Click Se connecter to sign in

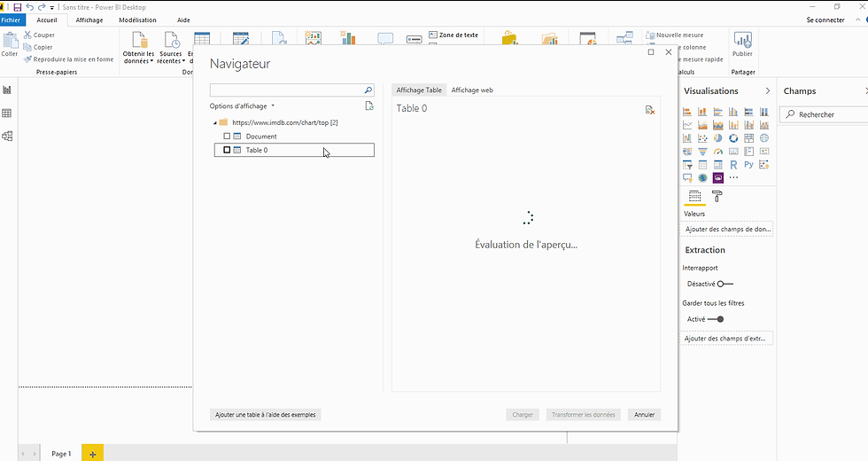pyautogui.click(x=825, y=20)
